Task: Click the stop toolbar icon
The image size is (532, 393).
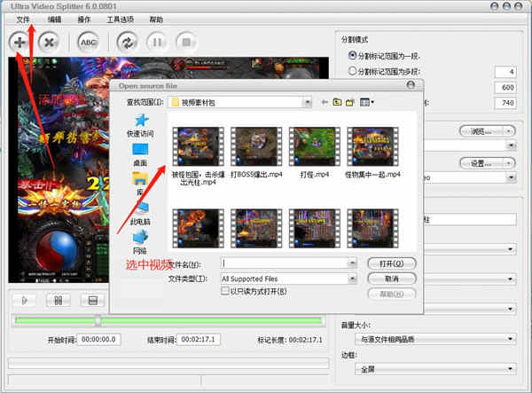Action: (186, 43)
